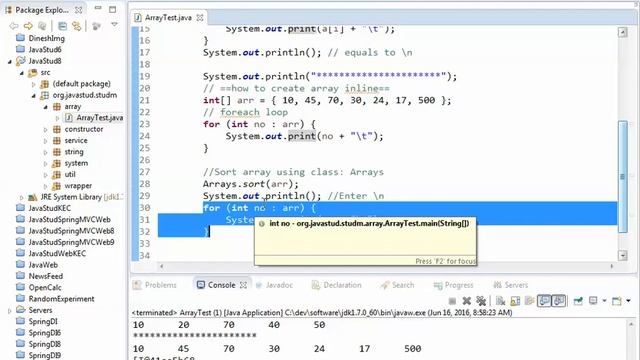
Task: Click the Terminate button in Console toolbar
Action: 452,301
